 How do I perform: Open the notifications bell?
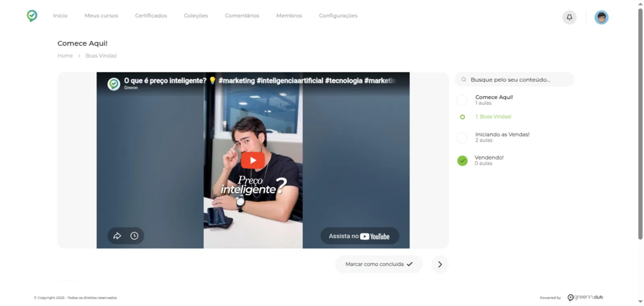(x=569, y=17)
